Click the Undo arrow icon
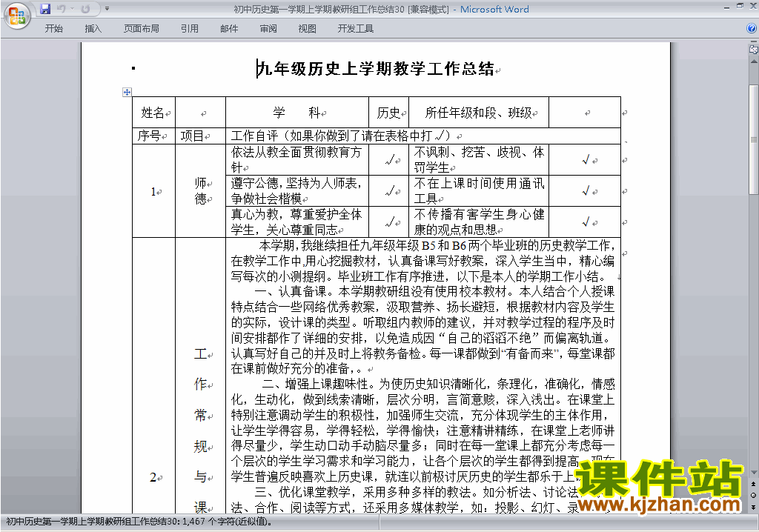Viewport: 759px width, 532px height. click(61, 9)
